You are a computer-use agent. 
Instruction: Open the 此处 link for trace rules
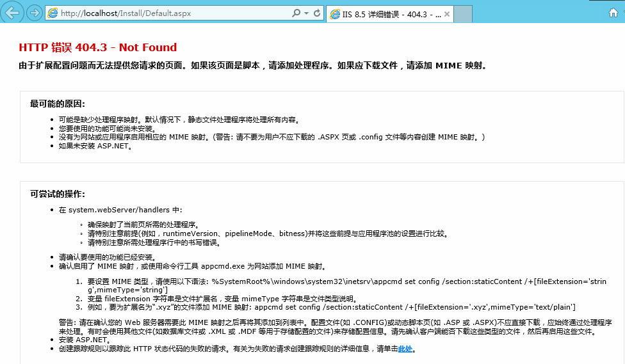405,349
